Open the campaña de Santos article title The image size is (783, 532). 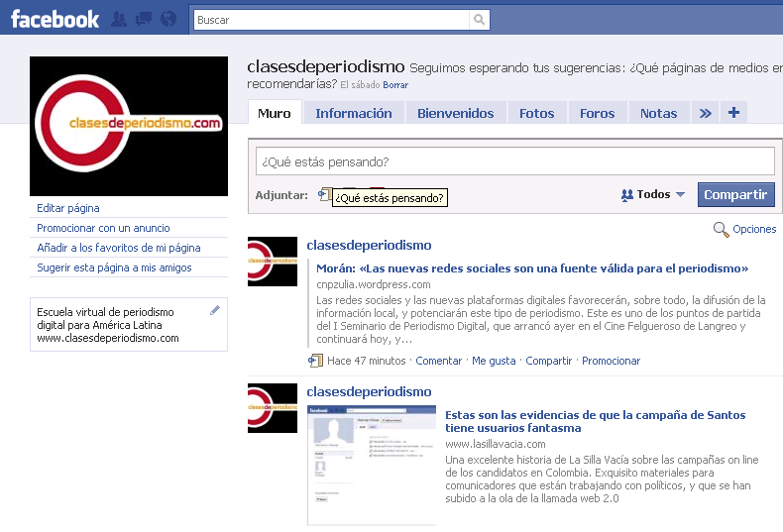tap(596, 421)
